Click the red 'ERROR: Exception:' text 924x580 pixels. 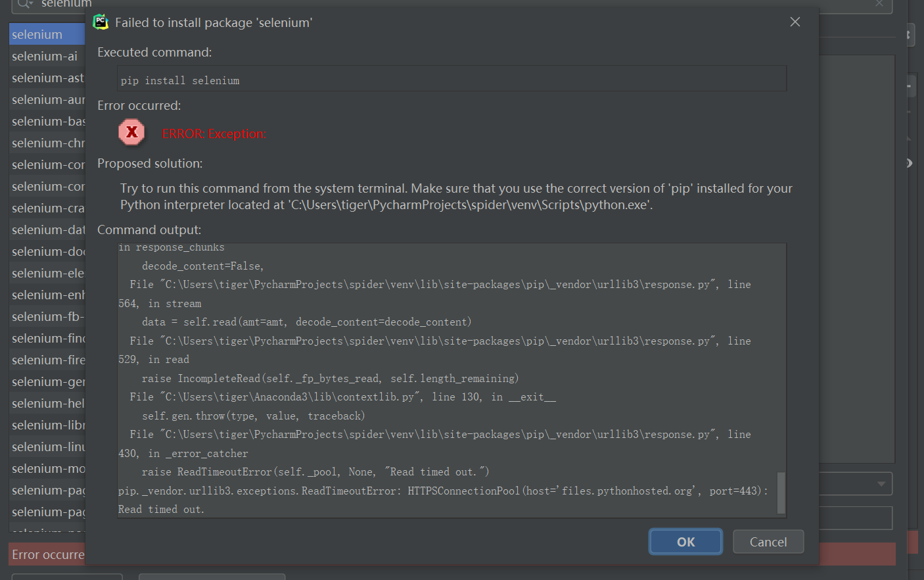coord(214,133)
